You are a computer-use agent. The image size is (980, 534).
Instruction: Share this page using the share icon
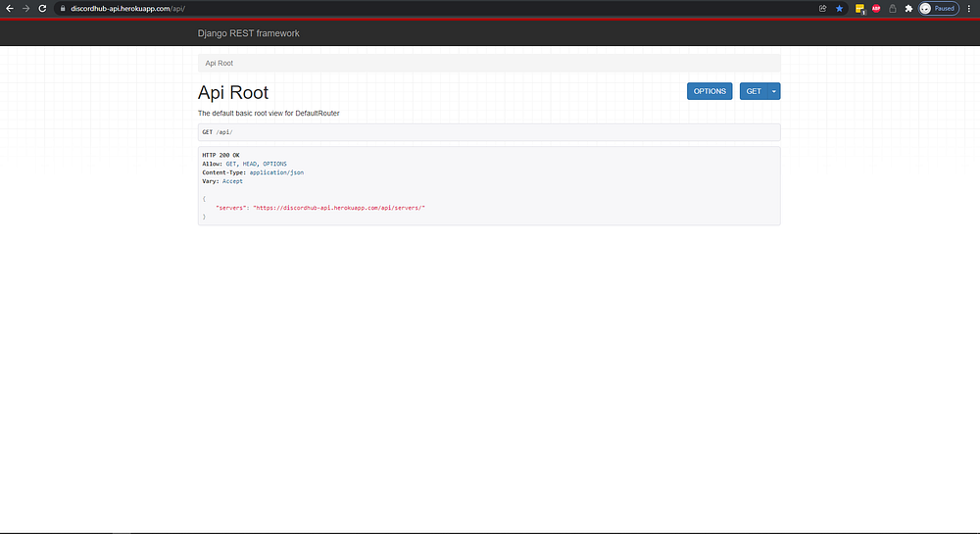click(822, 9)
